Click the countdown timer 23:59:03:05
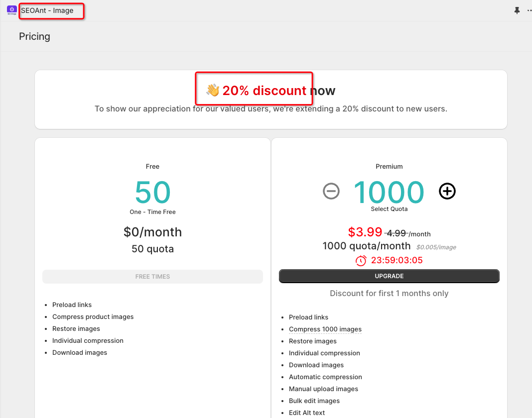 click(x=397, y=260)
